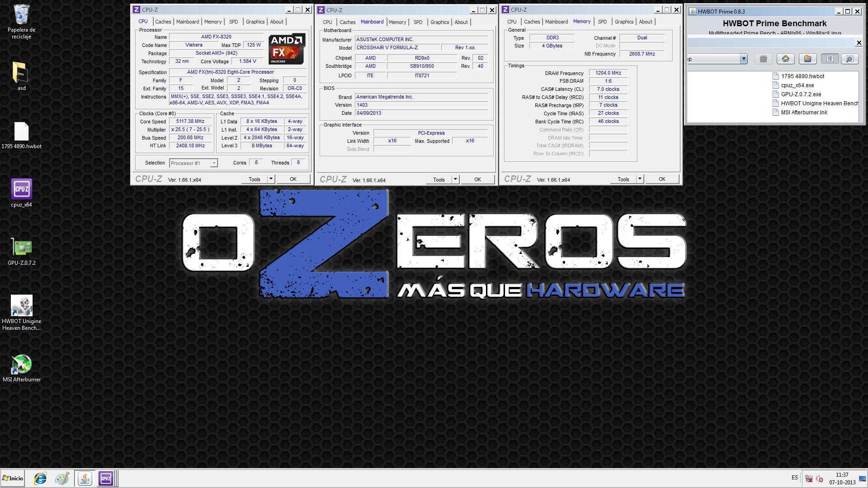Select GPU-Z.0.7.2.exe in file list
Screen dimensions: 868x488
797,94
